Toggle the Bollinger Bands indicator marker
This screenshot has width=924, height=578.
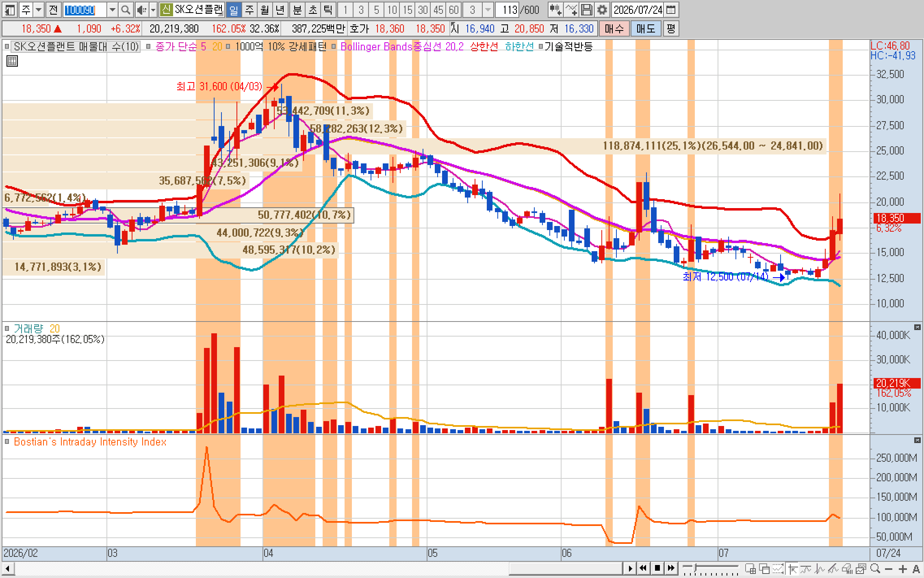(x=334, y=47)
